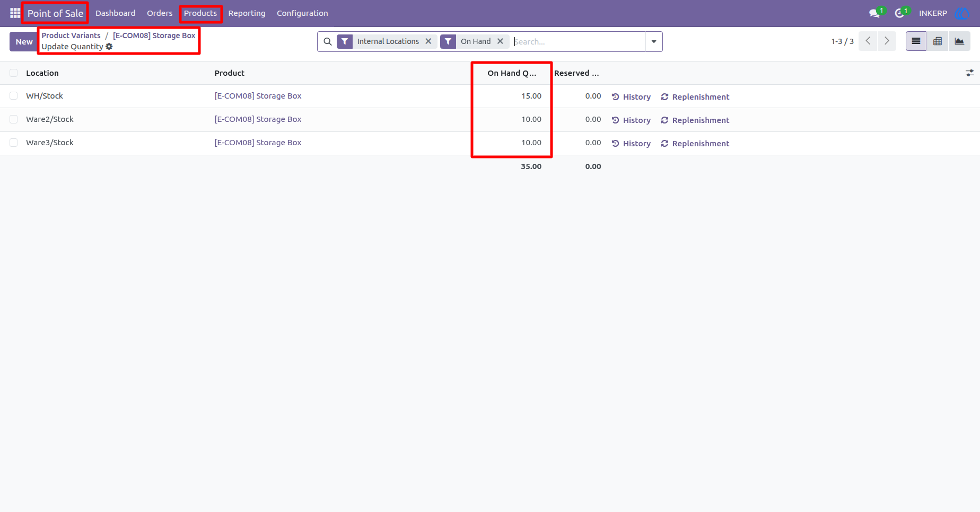Open the apps grid menu icon
Viewport: 980px width, 512px height.
[15, 13]
